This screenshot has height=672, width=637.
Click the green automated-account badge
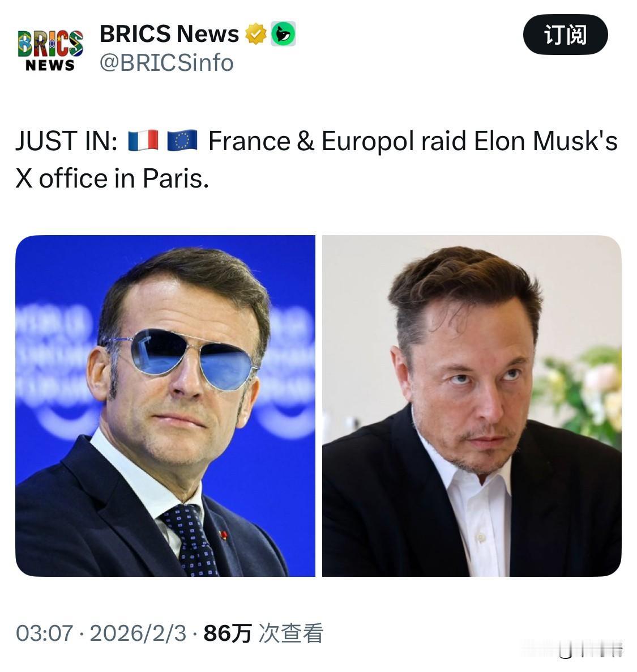(283, 34)
